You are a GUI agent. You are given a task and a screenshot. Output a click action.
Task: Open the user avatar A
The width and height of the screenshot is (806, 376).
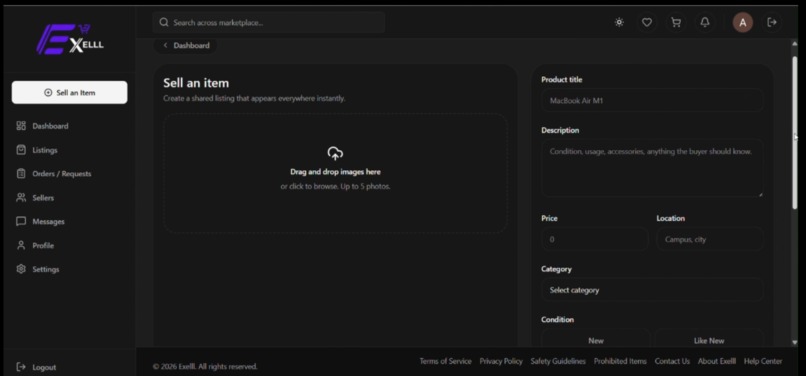tap(742, 22)
